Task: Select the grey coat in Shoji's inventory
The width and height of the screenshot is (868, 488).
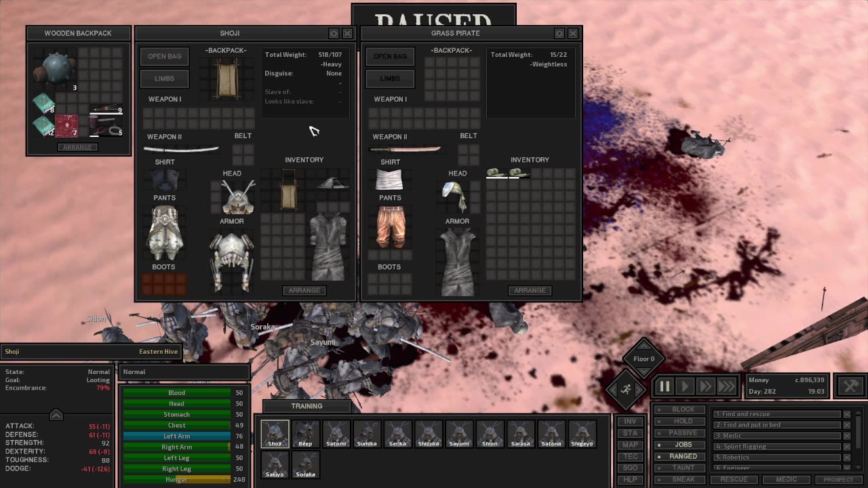Action: [328, 247]
